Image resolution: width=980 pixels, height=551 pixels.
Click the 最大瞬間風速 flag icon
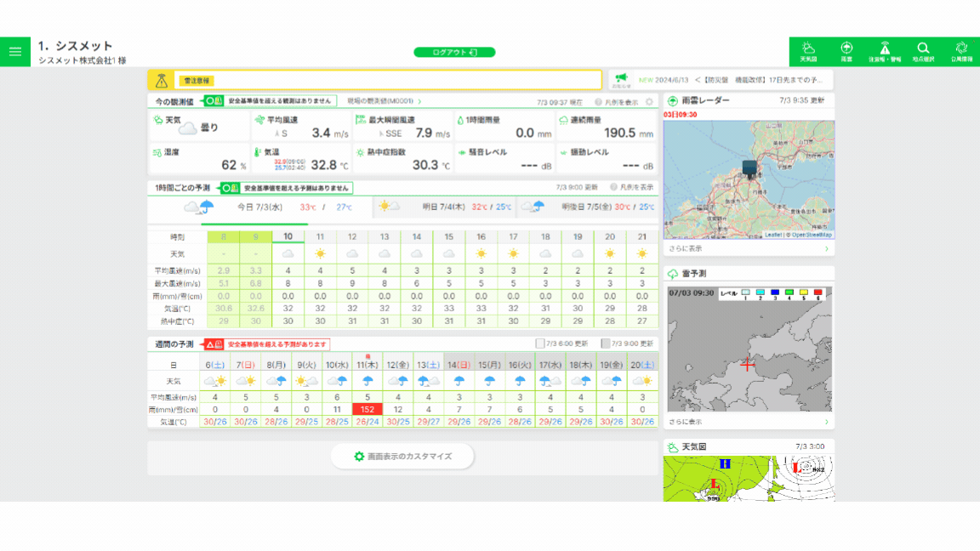pos(361,119)
